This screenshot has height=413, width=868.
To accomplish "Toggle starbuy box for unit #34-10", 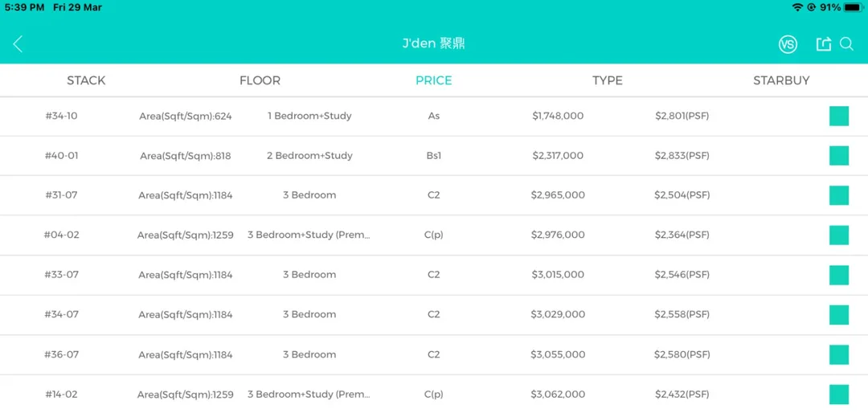I will 838,117.
